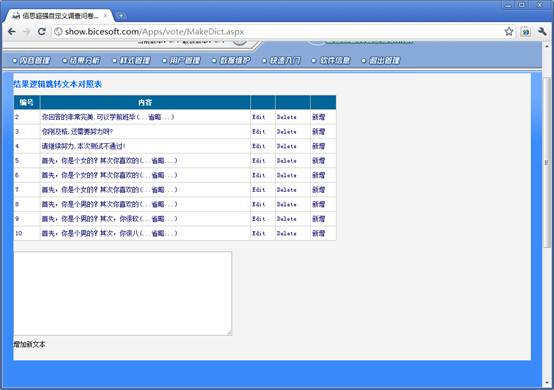Click Edit on row number 3
Screen dimensions: 554x390
coord(259,132)
